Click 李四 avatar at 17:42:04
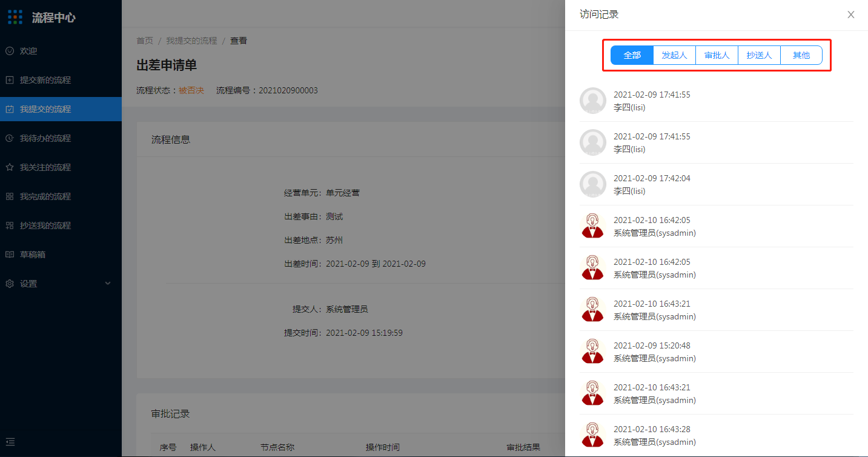Screen dimensions: 868x457 [x=593, y=184]
